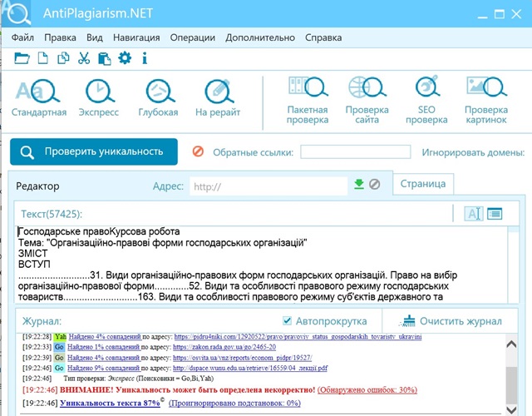Paste text using the clipboard icon
The height and width of the screenshot is (416, 532).
[105, 58]
